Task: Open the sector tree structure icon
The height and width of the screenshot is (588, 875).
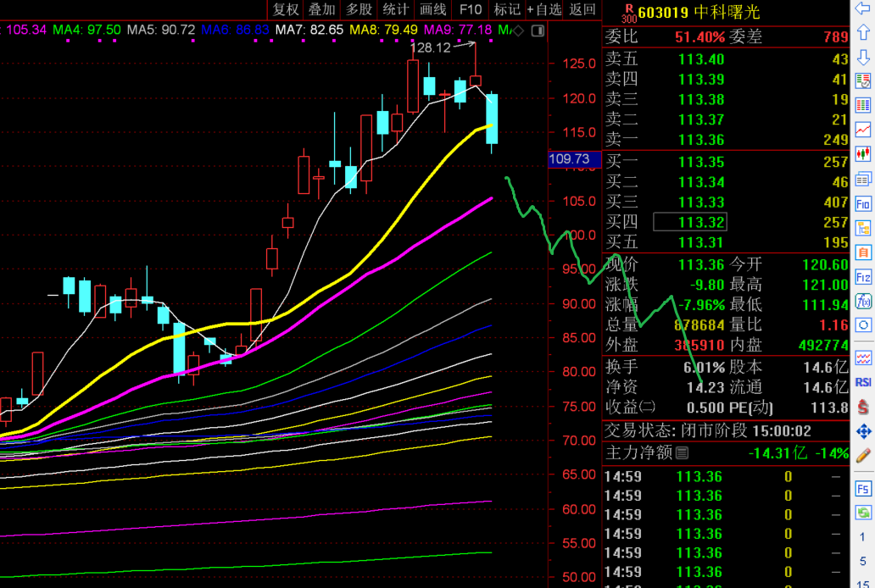Action: coord(863,228)
